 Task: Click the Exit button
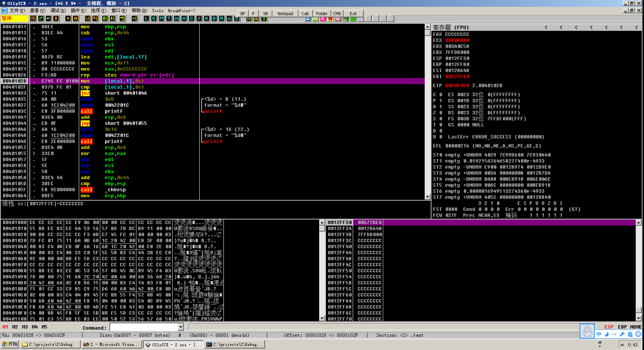[x=353, y=13]
